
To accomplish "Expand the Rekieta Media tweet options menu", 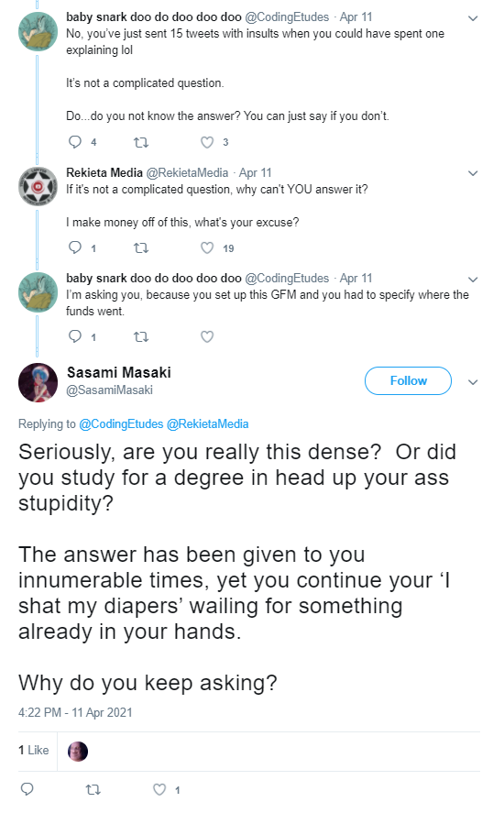I will click(472, 173).
